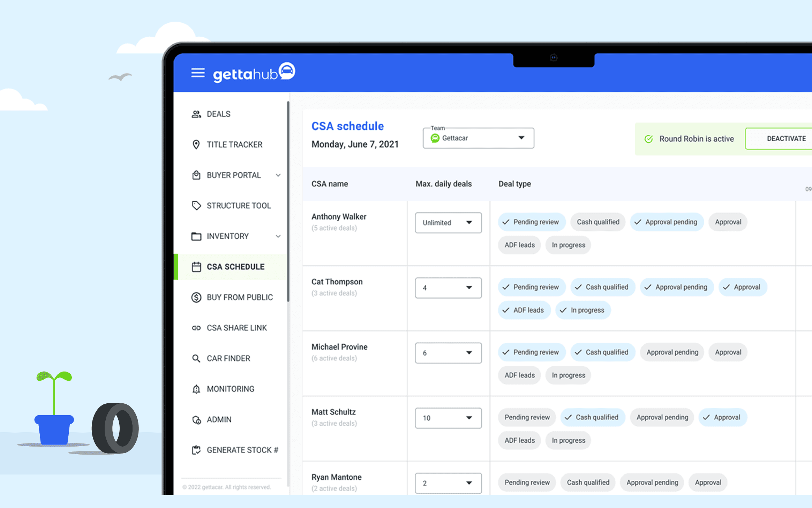Open Anthony Walker's Unlimited max deals dropdown
Image resolution: width=812 pixels, height=508 pixels.
448,223
